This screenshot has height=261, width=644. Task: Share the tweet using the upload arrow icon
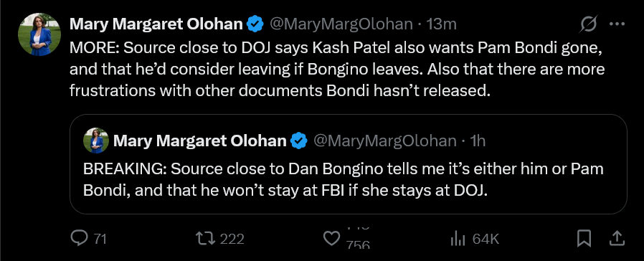(618, 239)
